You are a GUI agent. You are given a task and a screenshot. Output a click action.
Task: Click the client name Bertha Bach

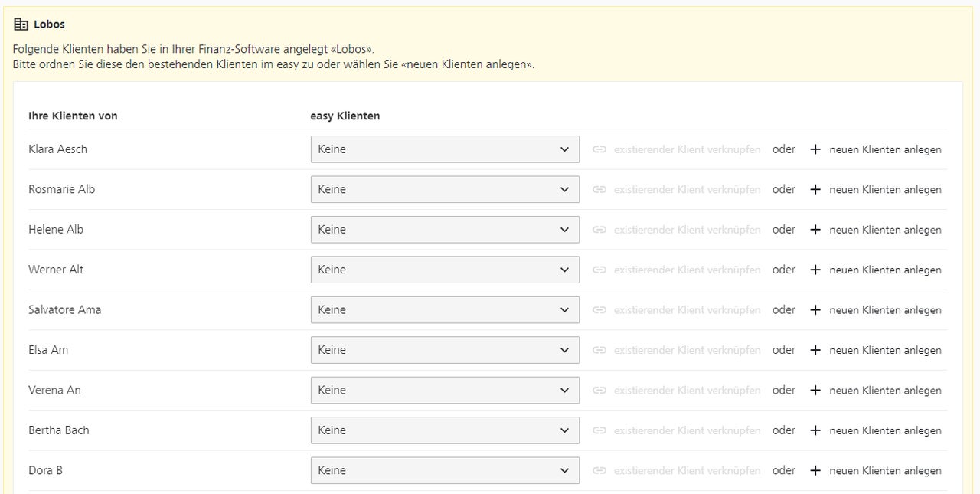point(59,430)
